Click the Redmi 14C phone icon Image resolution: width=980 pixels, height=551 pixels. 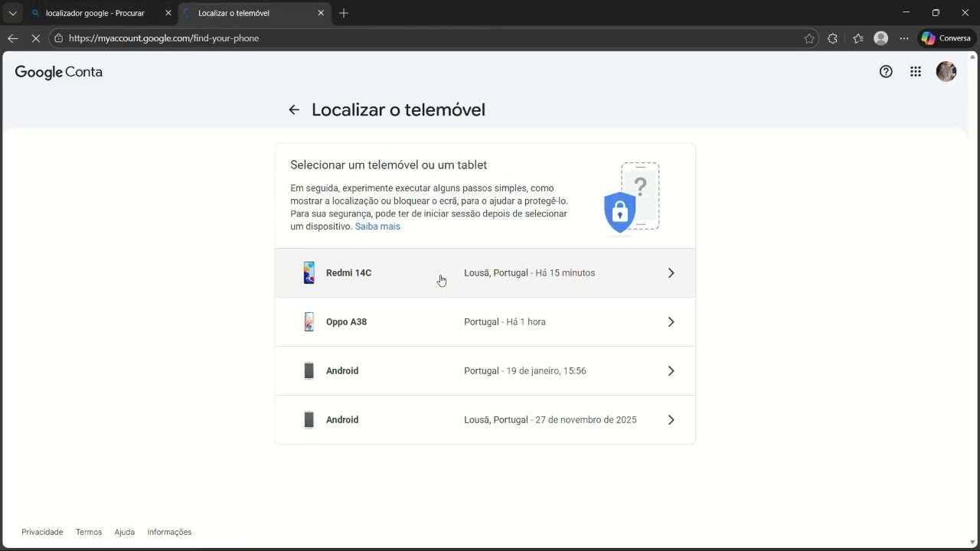point(309,273)
